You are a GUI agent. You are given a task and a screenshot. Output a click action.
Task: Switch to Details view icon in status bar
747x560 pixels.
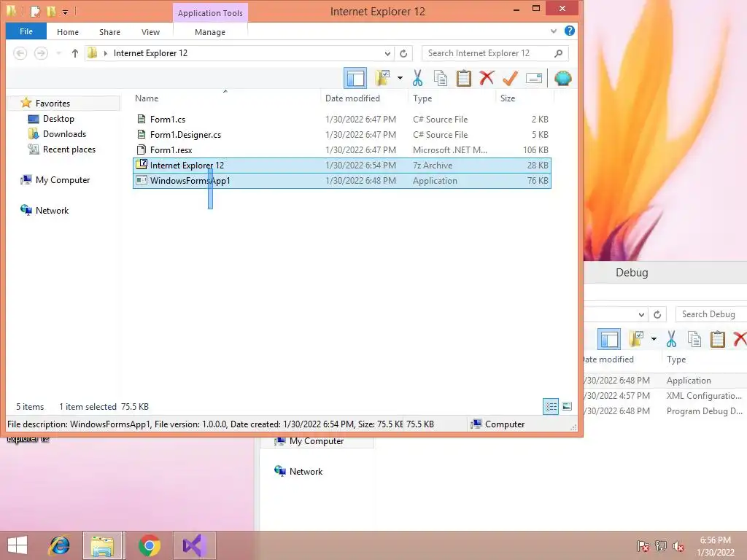click(551, 407)
